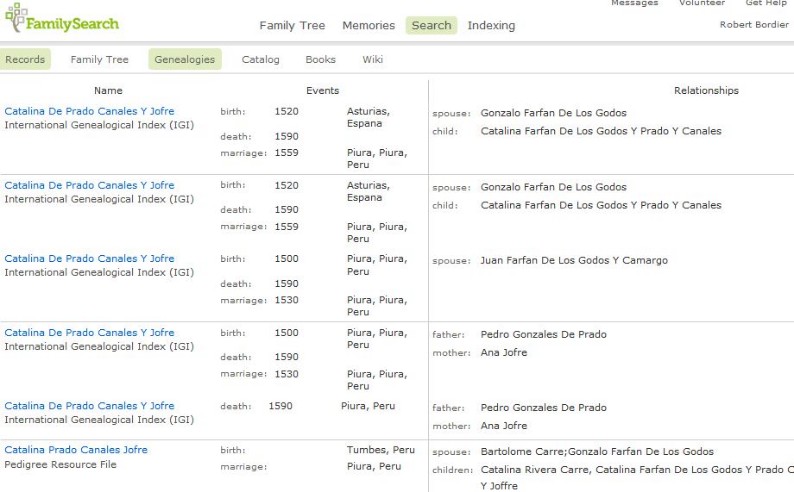Screen dimensions: 794x492
Task: Select death place Piura, Peru in the death-only record
Action: coord(368,405)
